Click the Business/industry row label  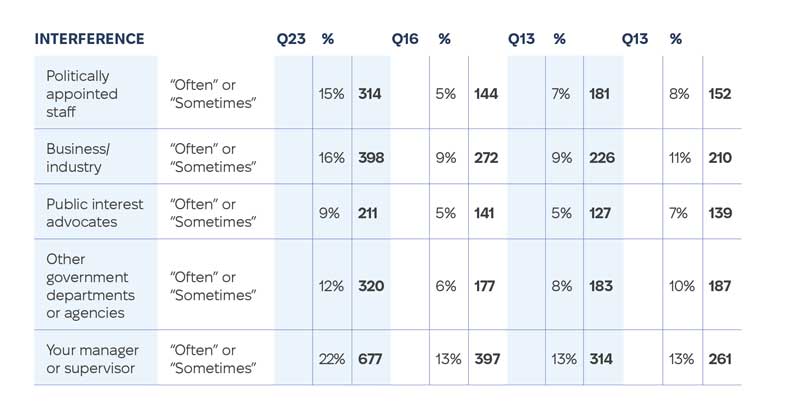click(78, 158)
